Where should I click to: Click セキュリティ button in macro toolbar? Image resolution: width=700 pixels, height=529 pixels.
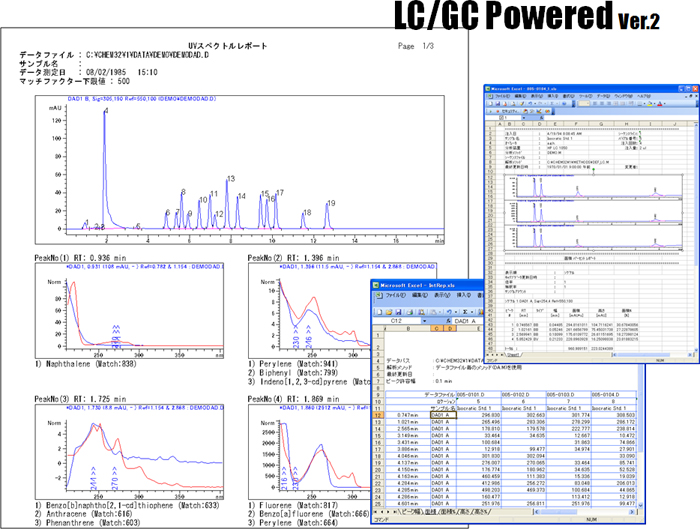point(510,111)
